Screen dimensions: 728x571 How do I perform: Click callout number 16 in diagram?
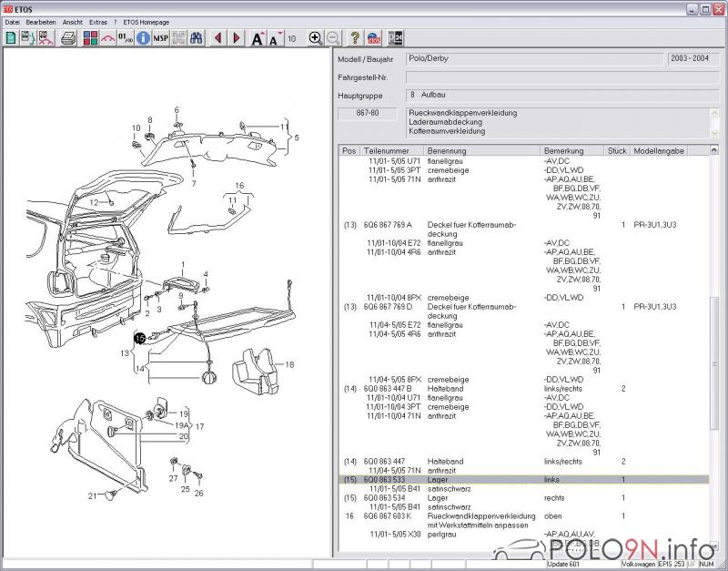click(x=239, y=186)
